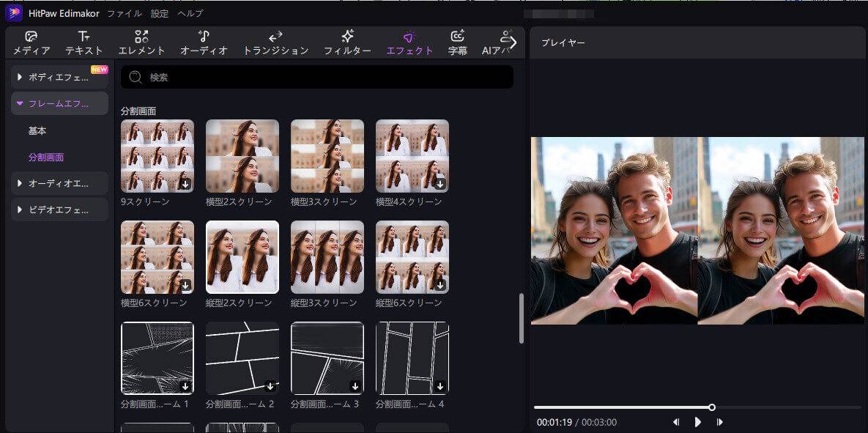868x433 pixels.
Task: Download the 縦型6スクリーン effect
Action: pos(440,285)
